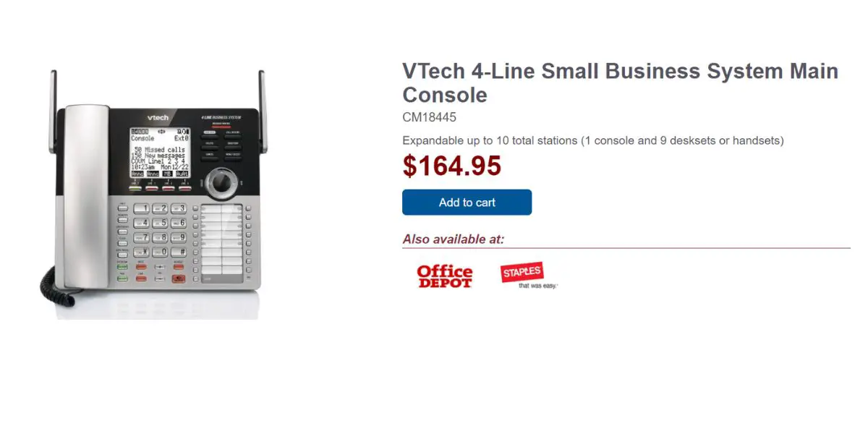Click the number 9 key on the keypad
The height and width of the screenshot is (434, 868).
click(x=179, y=237)
